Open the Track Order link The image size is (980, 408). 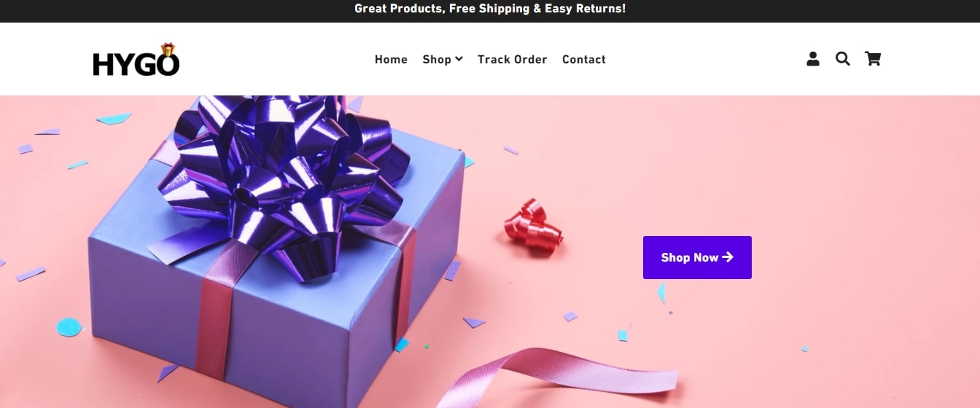512,59
